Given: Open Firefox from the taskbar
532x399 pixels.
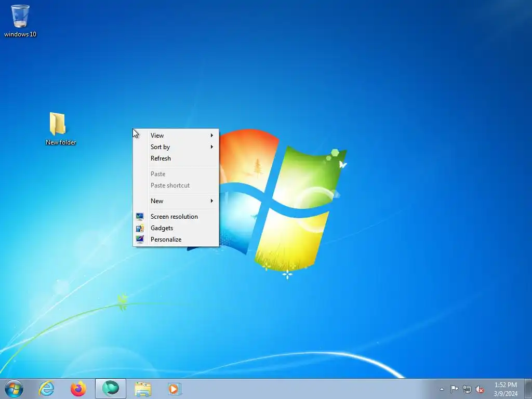Looking at the screenshot, I should point(78,389).
